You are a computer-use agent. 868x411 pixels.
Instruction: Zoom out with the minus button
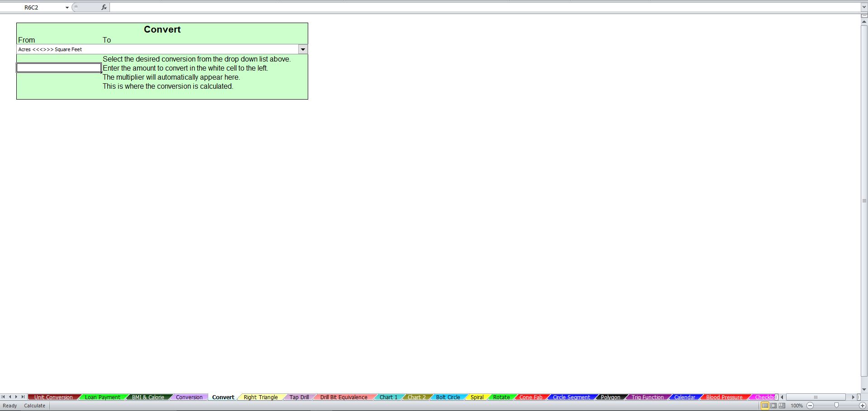pos(810,406)
